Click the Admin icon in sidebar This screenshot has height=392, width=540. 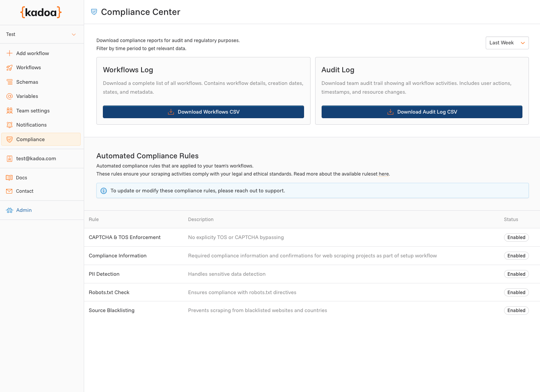[10, 210]
